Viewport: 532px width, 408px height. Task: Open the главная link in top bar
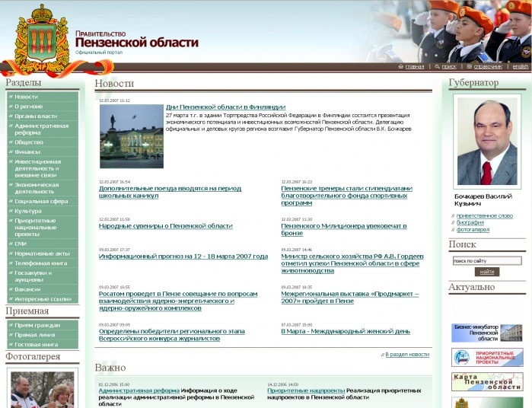[x=415, y=66]
